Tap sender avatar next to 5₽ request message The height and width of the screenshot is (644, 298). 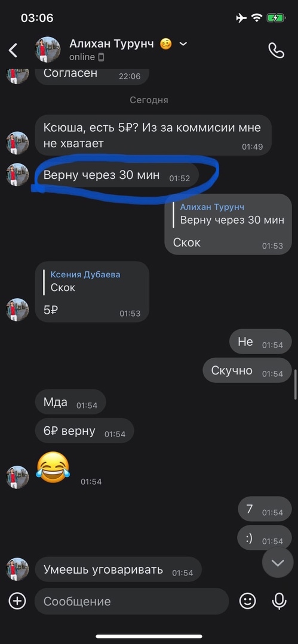pyautogui.click(x=17, y=143)
